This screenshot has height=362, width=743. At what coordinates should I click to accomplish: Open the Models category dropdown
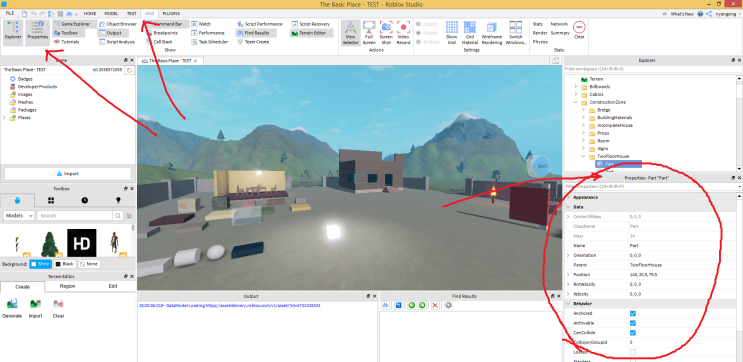(x=18, y=216)
